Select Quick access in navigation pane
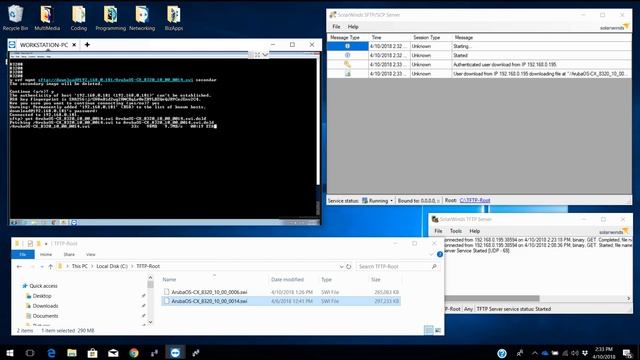 [x=43, y=286]
